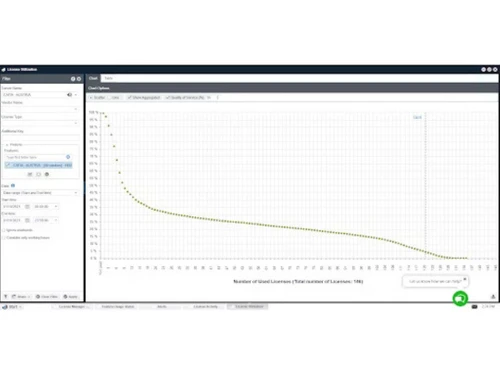The image size is (500, 375).
Task: Click the License Utilization window title icon
Action: point(4,69)
